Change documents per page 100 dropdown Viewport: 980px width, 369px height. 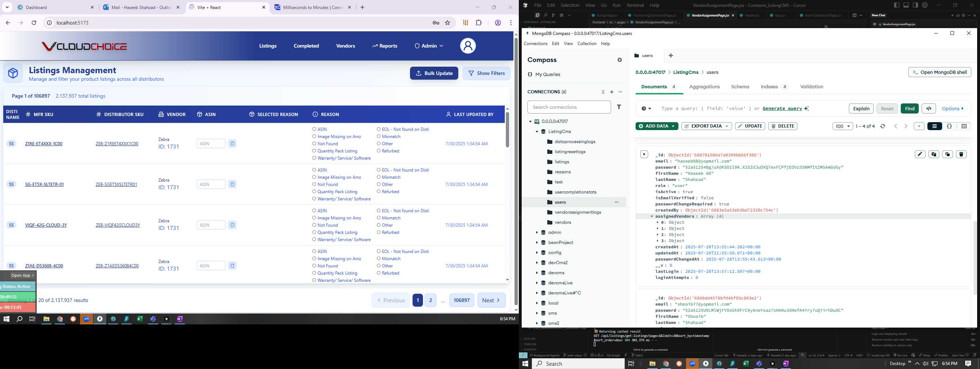click(x=843, y=126)
